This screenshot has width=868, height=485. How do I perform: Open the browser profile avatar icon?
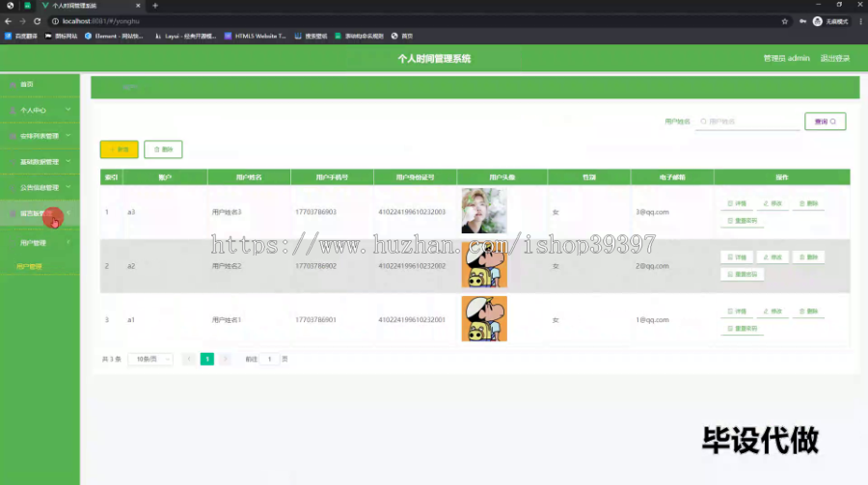click(818, 21)
